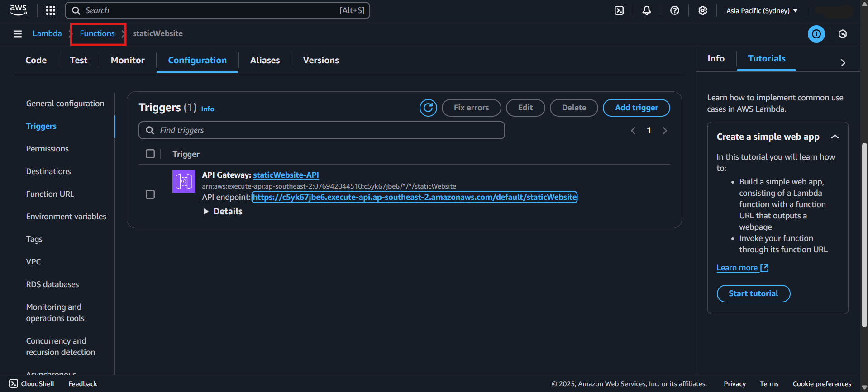Viewport: 868px width, 392px height.
Task: Click the trigger ARN text
Action: (x=329, y=186)
